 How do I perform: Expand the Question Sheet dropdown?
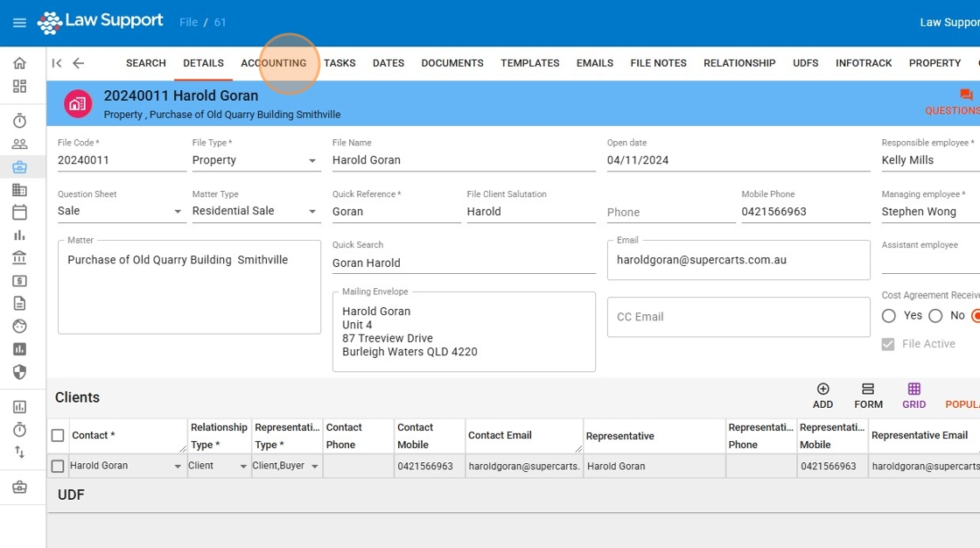[178, 212]
